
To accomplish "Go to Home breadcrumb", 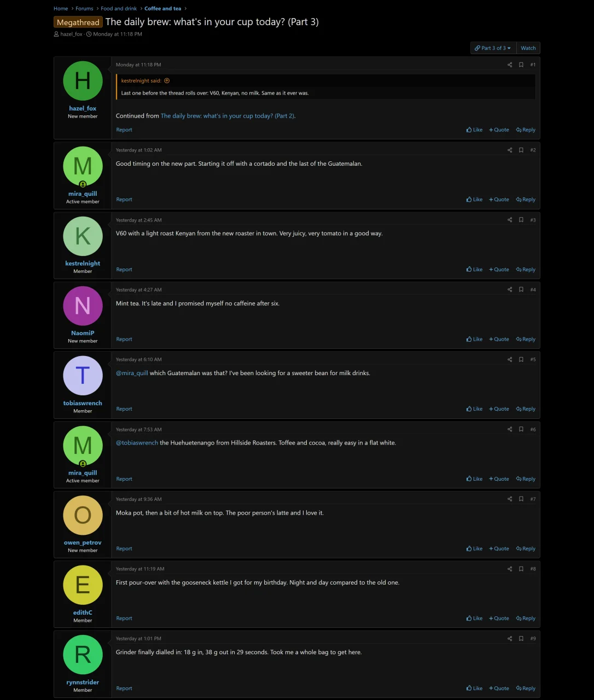I will [x=61, y=9].
